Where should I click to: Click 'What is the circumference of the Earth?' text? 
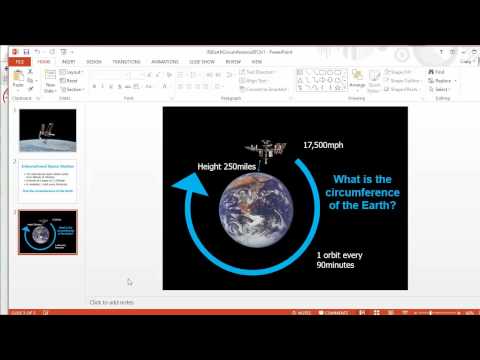tap(362, 192)
